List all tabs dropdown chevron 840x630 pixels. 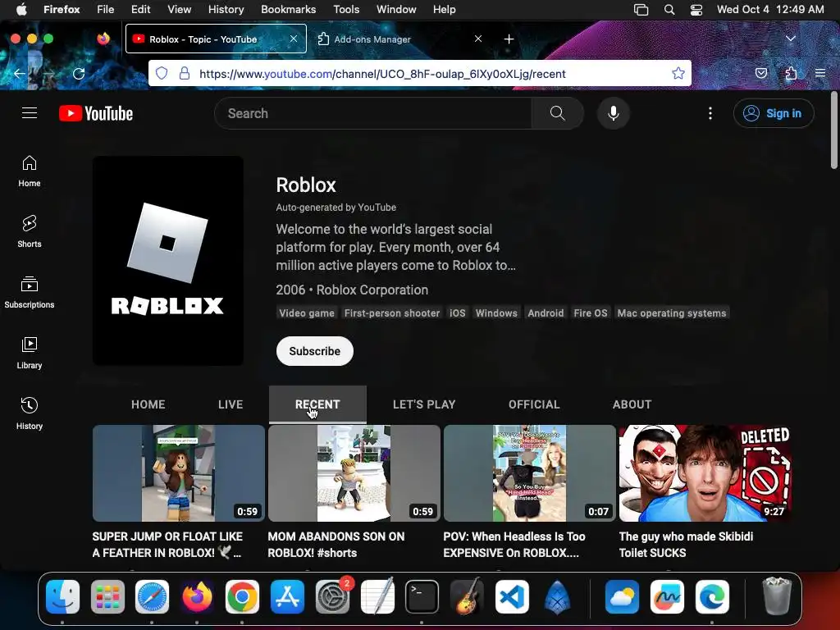[791, 39]
